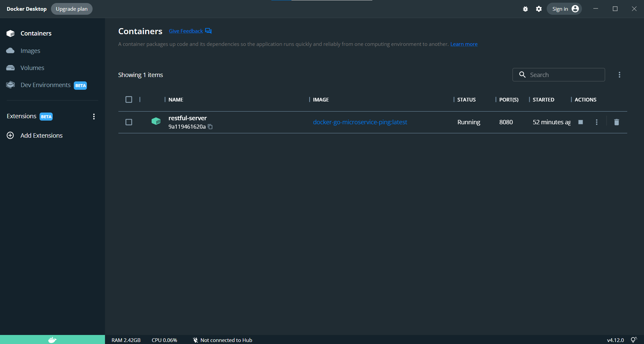This screenshot has width=644, height=344.
Task: Open the Volumes section in sidebar
Action: coord(32,68)
